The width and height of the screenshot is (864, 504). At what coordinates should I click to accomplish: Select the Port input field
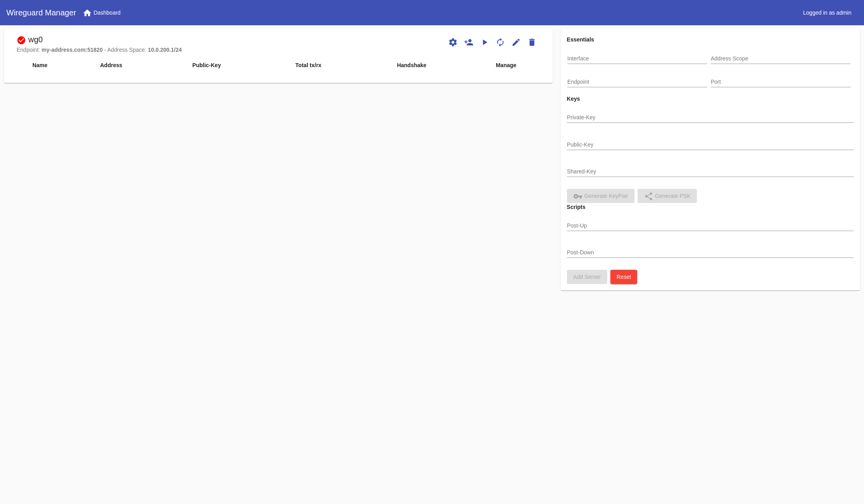click(780, 82)
